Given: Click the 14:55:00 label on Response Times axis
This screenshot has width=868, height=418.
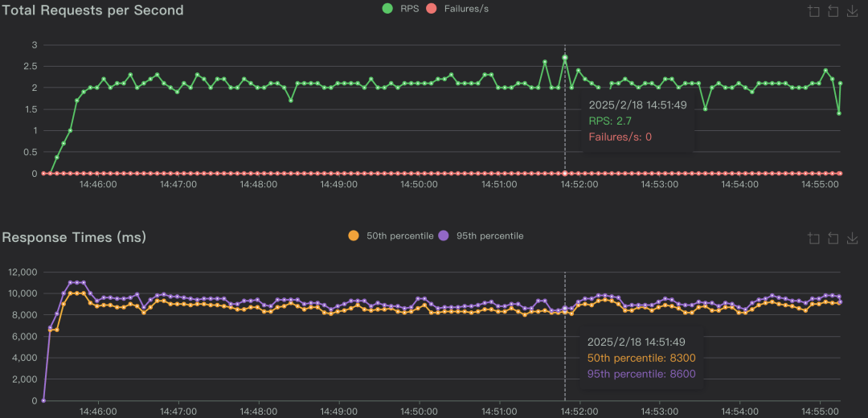Looking at the screenshot, I should click(x=819, y=411).
